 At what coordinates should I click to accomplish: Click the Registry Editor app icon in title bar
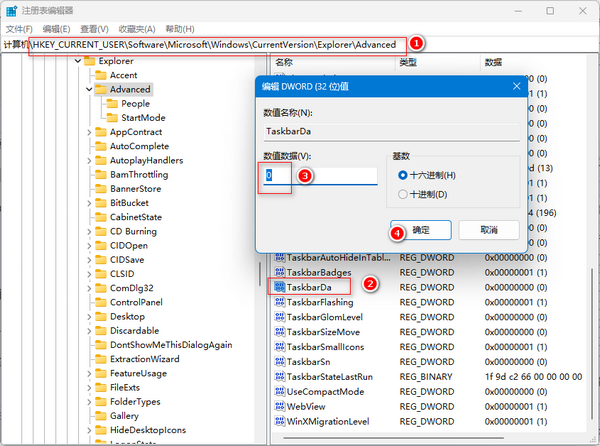click(10, 10)
